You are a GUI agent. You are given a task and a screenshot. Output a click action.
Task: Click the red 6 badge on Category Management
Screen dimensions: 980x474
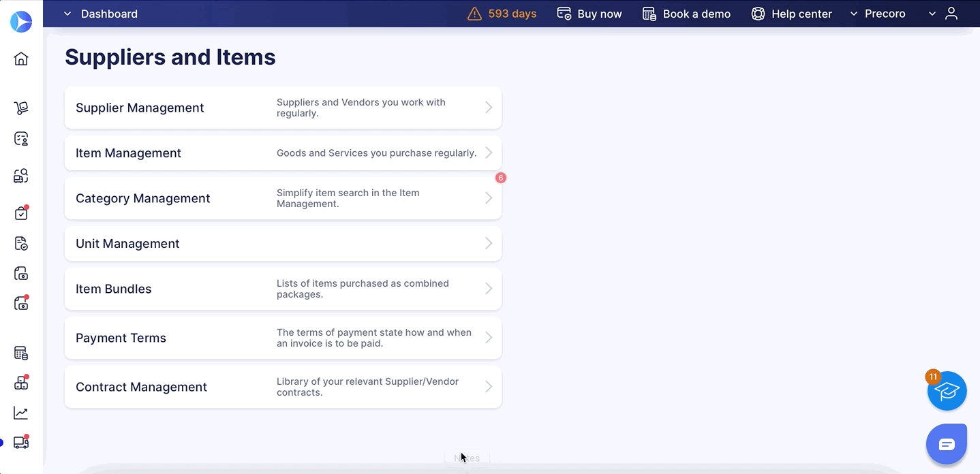point(501,178)
